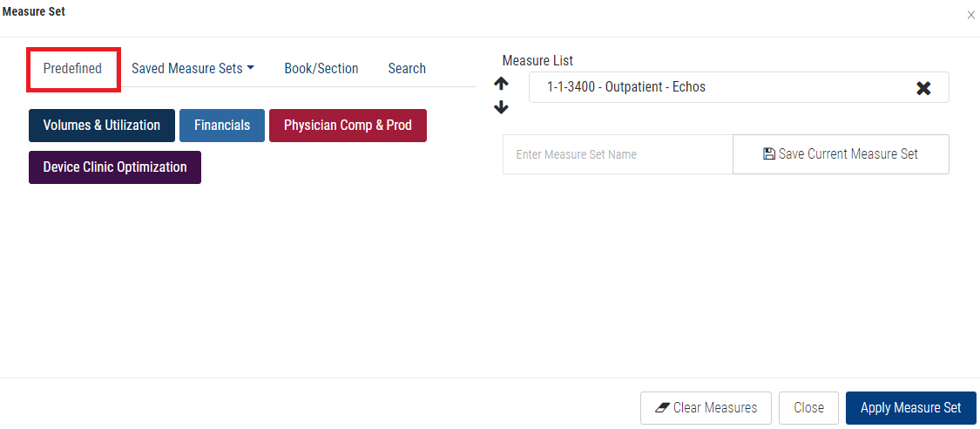Choose the Financials predefined set

(x=222, y=126)
